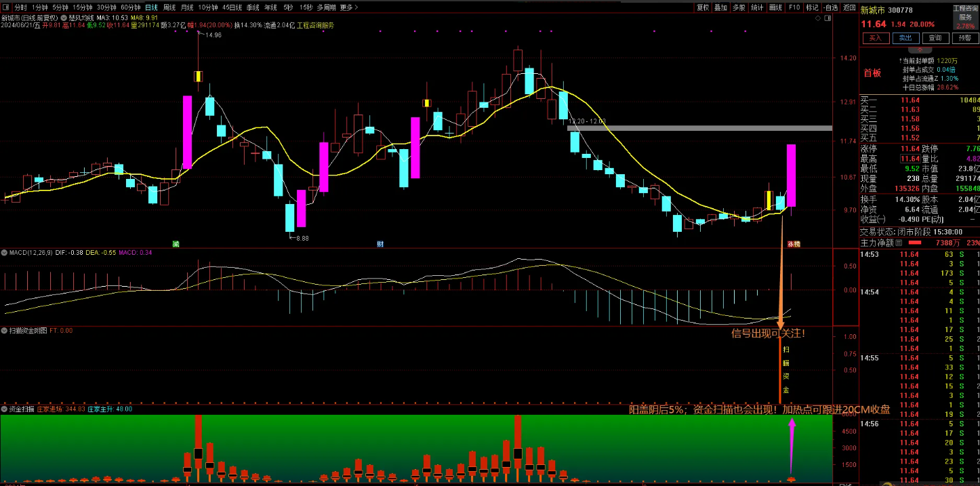The width and height of the screenshot is (980, 486).
Task: Click the 工程咨询服务 sector box
Action: (965, 16)
